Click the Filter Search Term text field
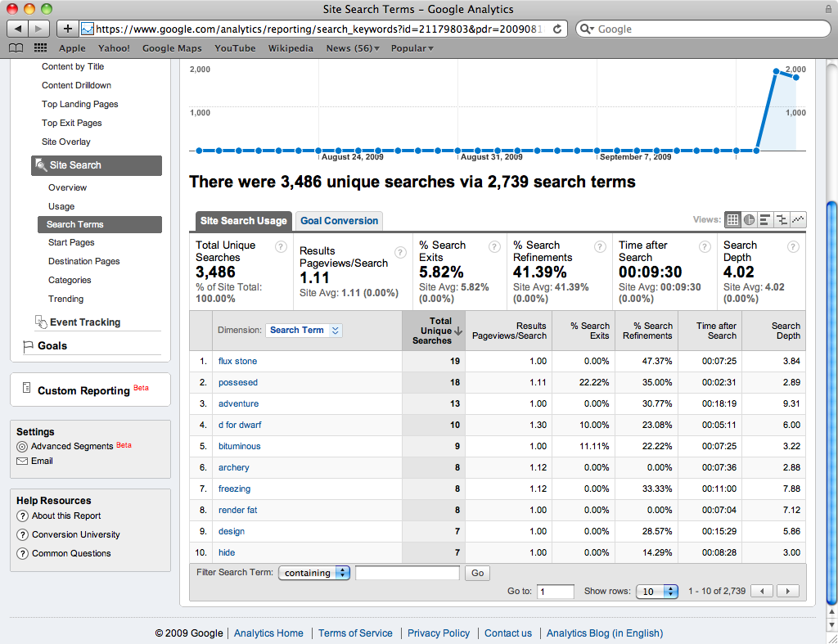 pos(408,573)
